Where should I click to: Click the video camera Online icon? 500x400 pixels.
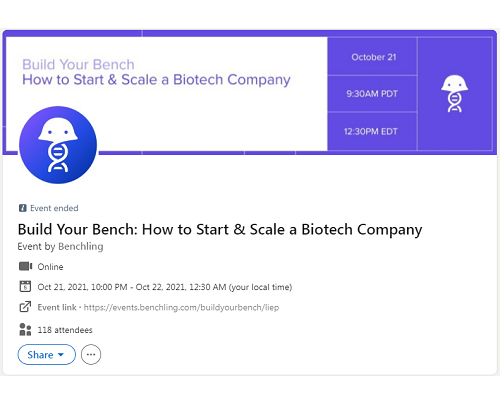click(x=26, y=266)
